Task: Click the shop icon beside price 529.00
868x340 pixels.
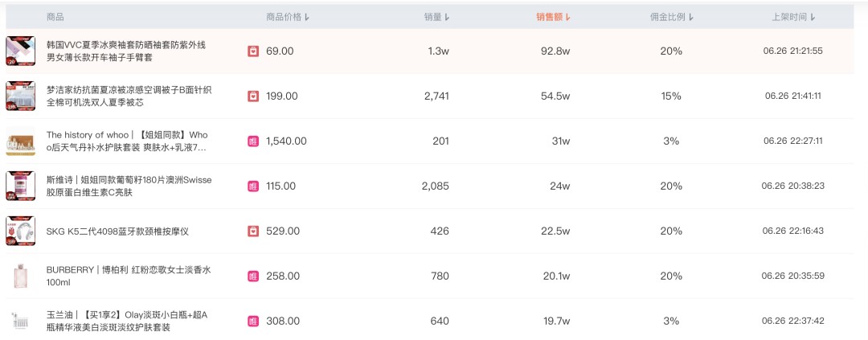Action: pyautogui.click(x=253, y=231)
